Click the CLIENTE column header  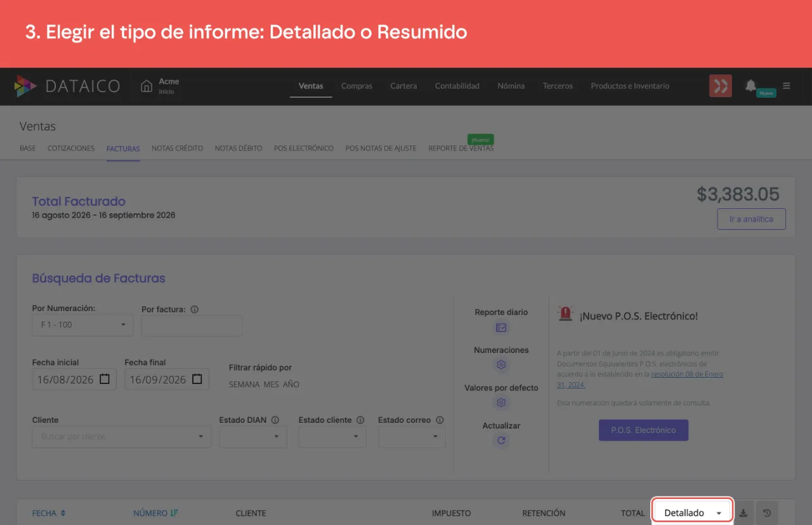point(251,513)
